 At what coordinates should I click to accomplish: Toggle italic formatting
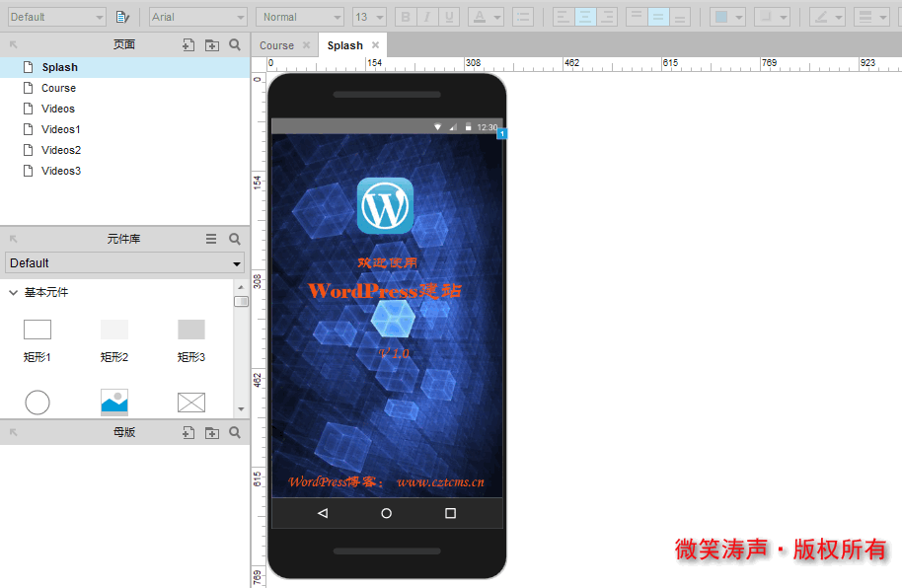[427, 17]
